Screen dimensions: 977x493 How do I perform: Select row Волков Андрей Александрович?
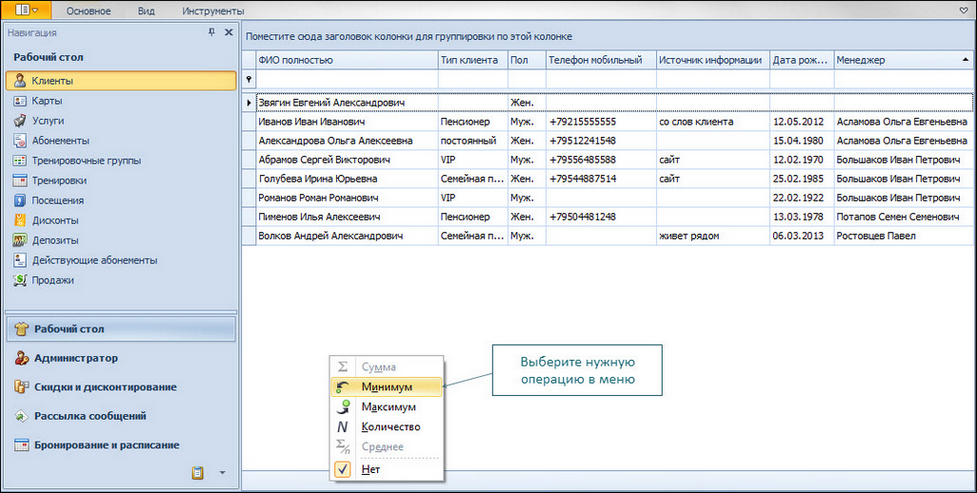[608, 236]
